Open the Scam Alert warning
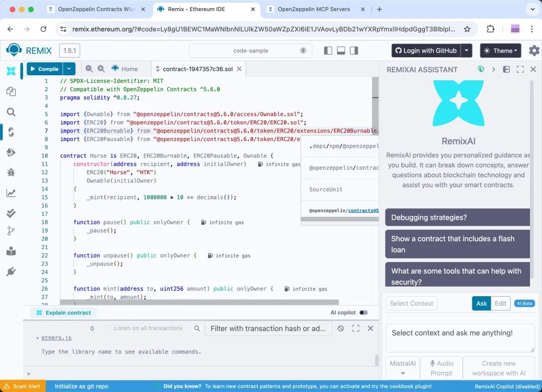 click(x=23, y=386)
